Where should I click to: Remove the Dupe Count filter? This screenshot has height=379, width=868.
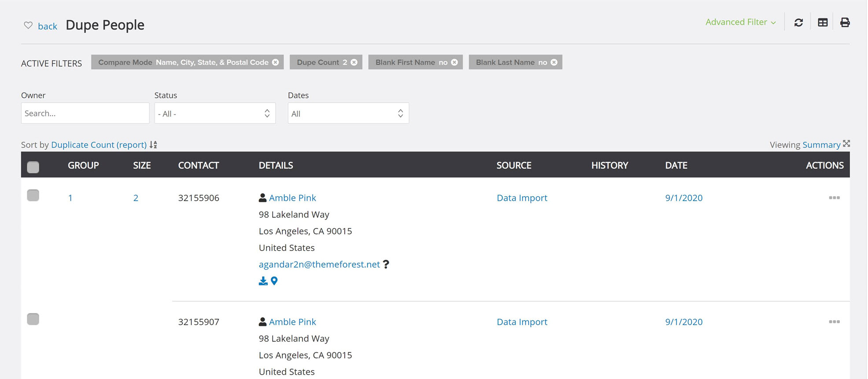354,62
